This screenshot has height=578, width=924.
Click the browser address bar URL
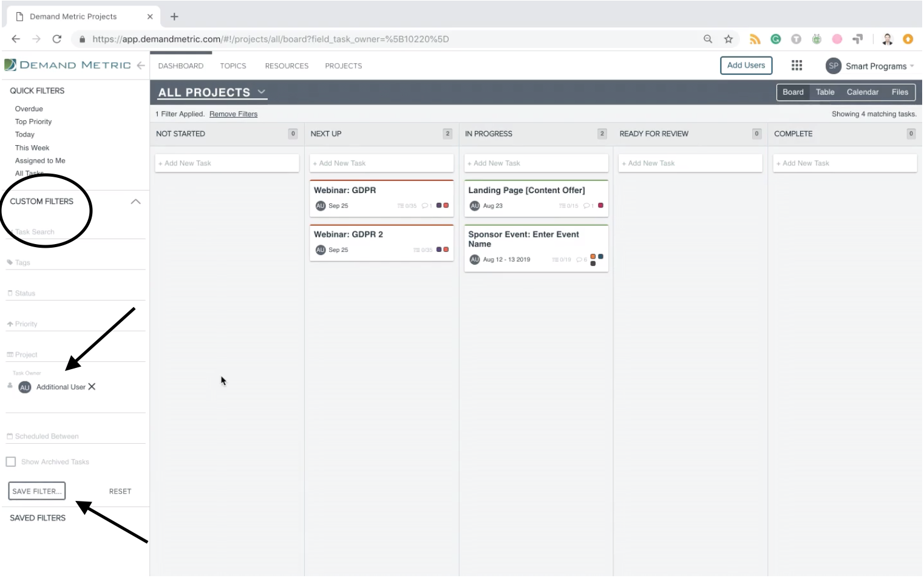tap(271, 39)
